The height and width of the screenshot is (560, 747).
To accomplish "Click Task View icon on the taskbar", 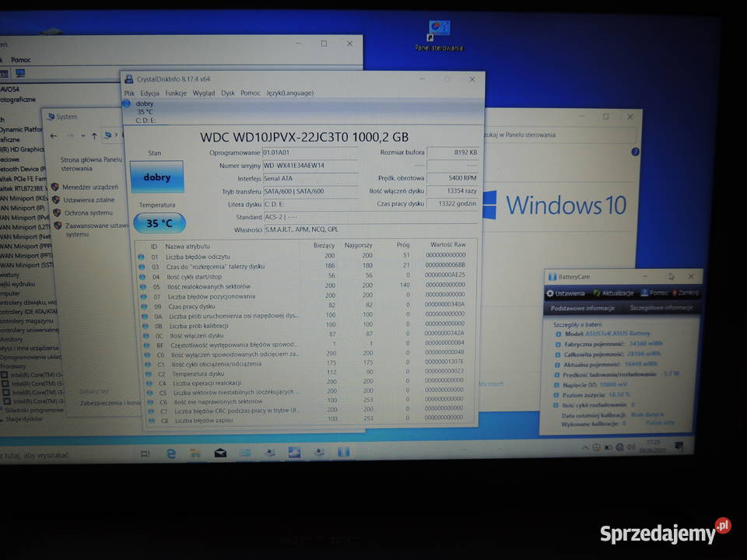I will tap(145, 453).
